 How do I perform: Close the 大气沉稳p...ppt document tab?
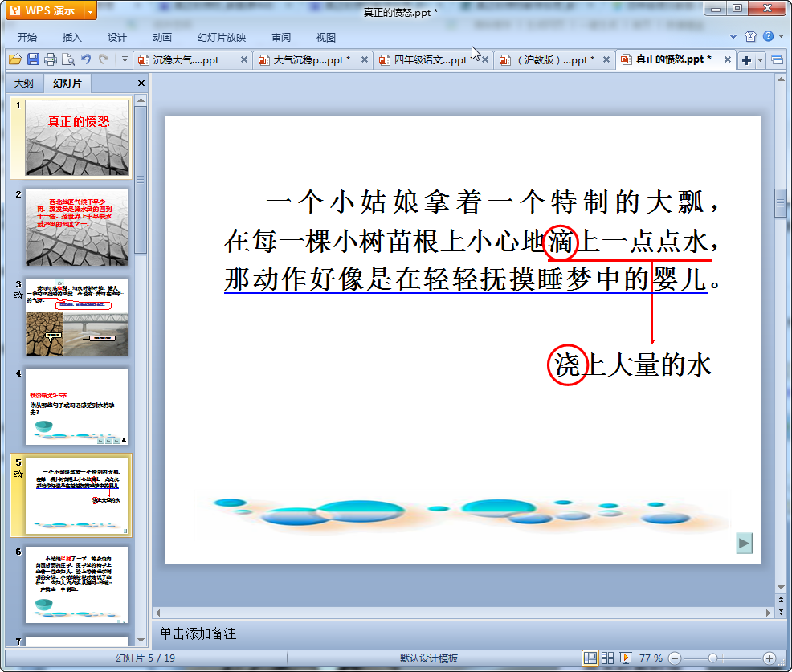point(364,59)
